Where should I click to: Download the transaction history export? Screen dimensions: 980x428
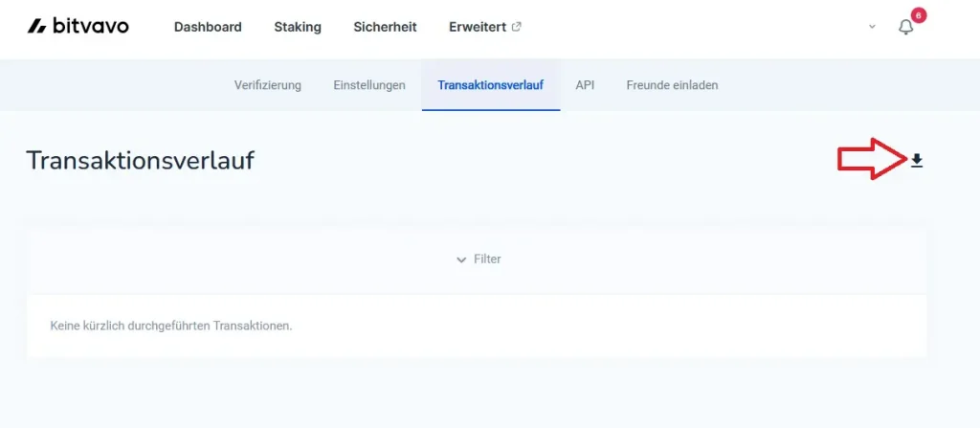coord(917,161)
